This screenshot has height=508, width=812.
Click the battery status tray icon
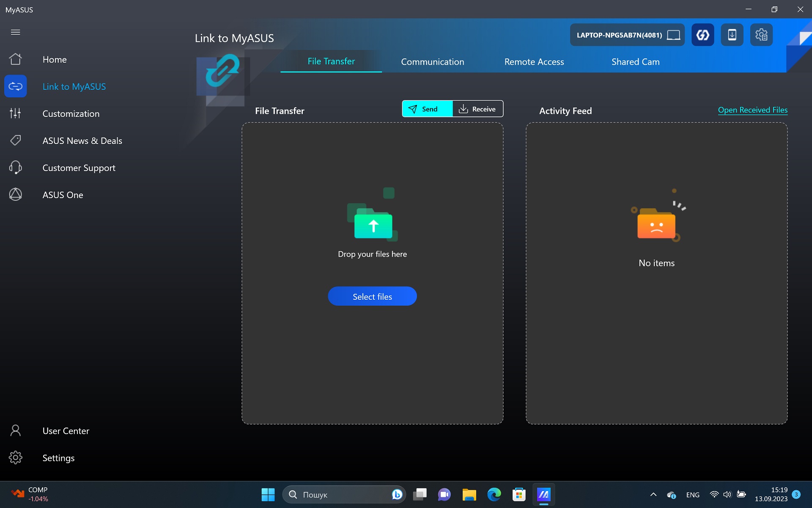click(x=741, y=494)
